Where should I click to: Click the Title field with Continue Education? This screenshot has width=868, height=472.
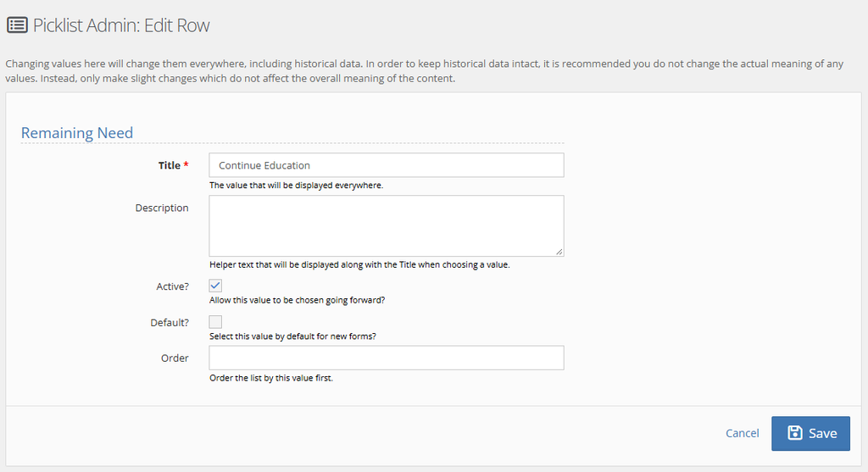[387, 165]
